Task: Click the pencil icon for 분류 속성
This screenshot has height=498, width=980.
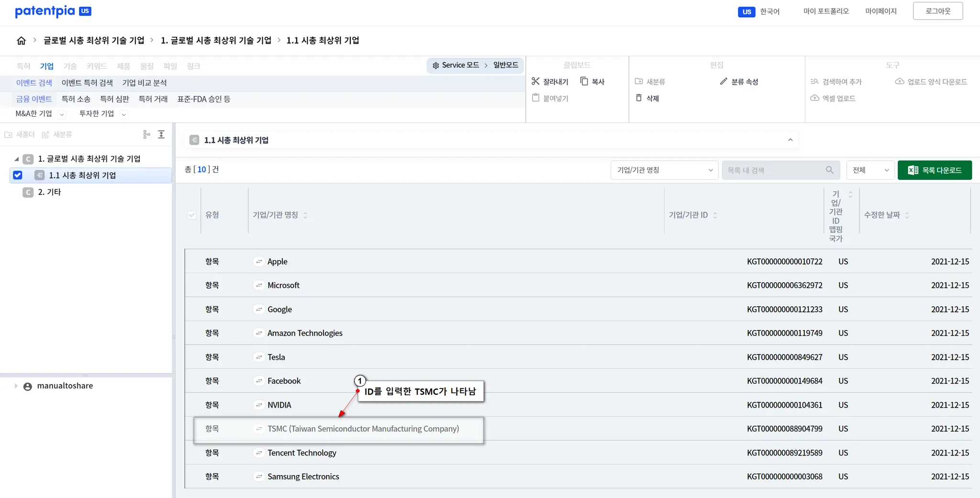Action: click(724, 81)
